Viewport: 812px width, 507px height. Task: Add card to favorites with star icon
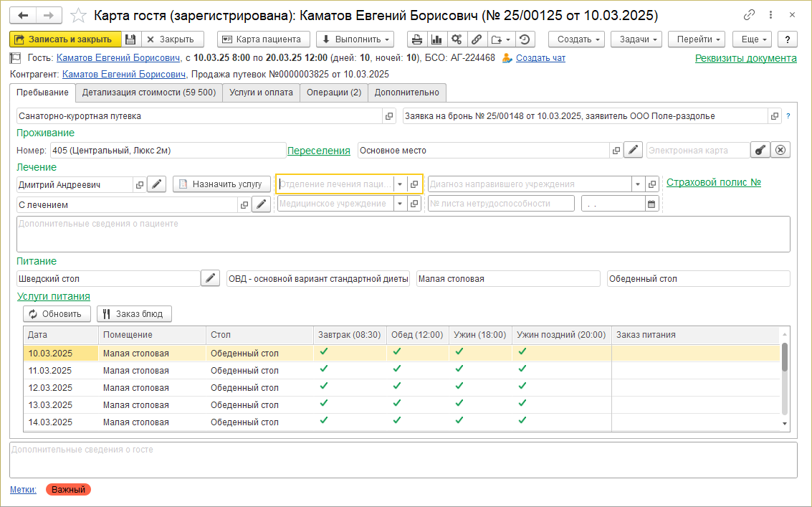pyautogui.click(x=80, y=15)
